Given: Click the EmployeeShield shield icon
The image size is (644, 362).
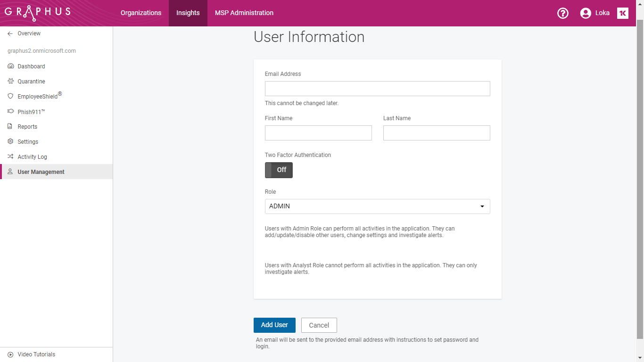Looking at the screenshot, I should point(10,96).
